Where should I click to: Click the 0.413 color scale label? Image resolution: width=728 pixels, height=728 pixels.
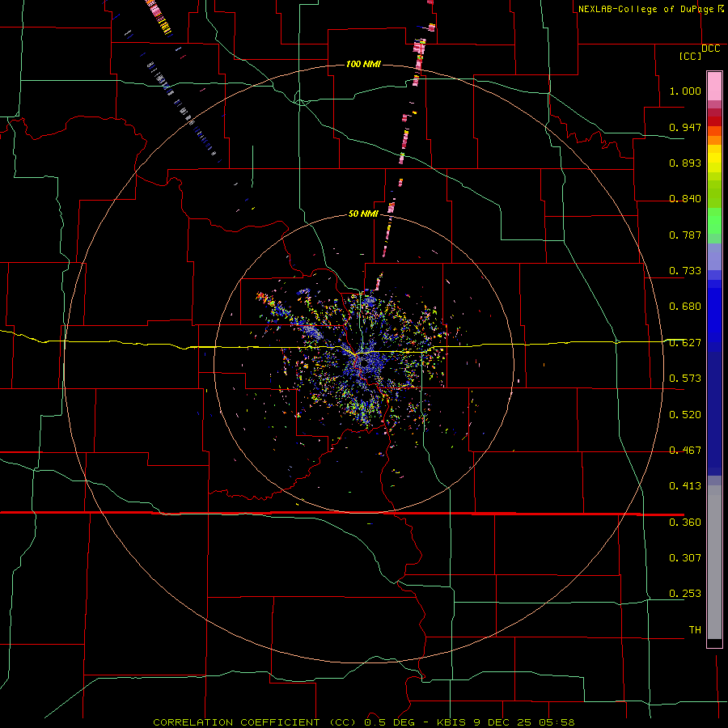[x=685, y=486]
